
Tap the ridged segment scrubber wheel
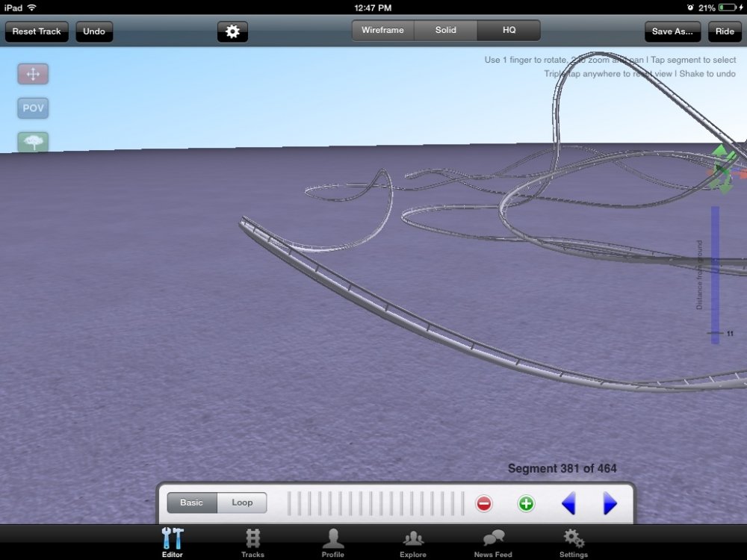[x=376, y=503]
